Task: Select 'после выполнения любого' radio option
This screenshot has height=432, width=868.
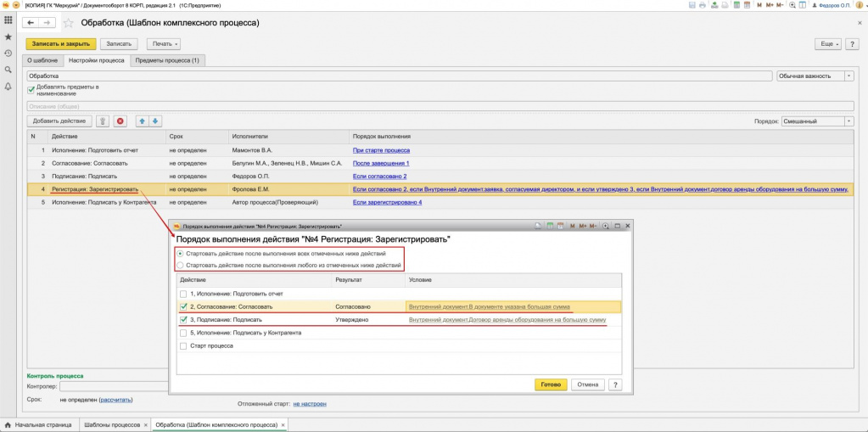Action: coord(179,266)
